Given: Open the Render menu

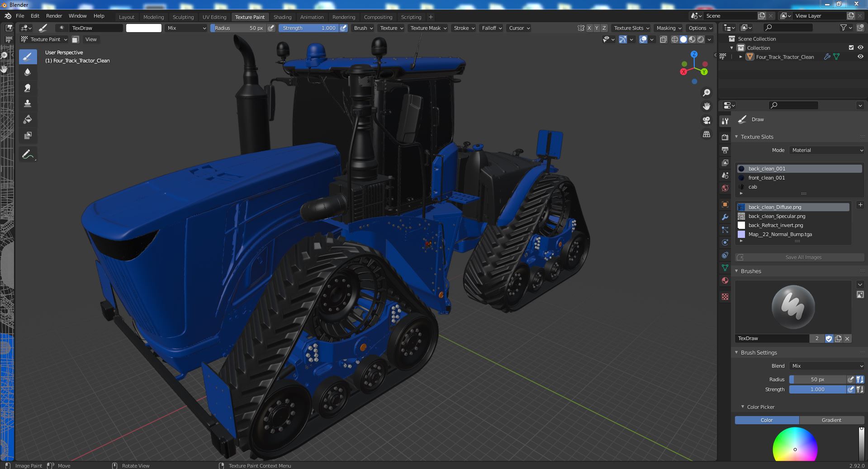Looking at the screenshot, I should click(x=54, y=16).
